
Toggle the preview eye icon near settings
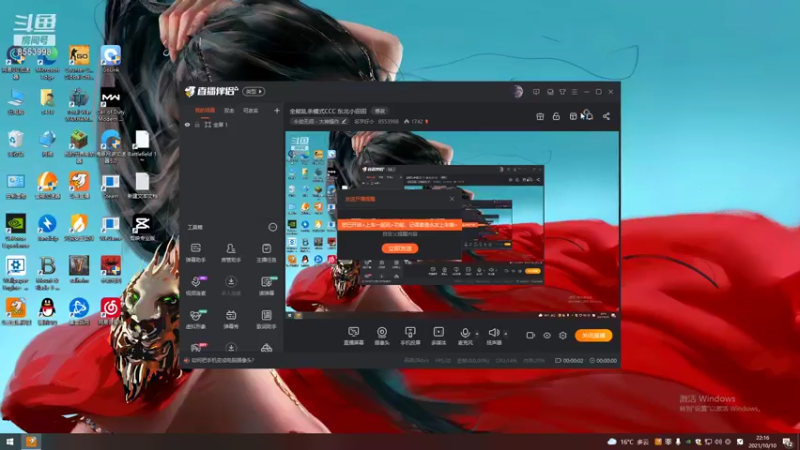[x=547, y=335]
